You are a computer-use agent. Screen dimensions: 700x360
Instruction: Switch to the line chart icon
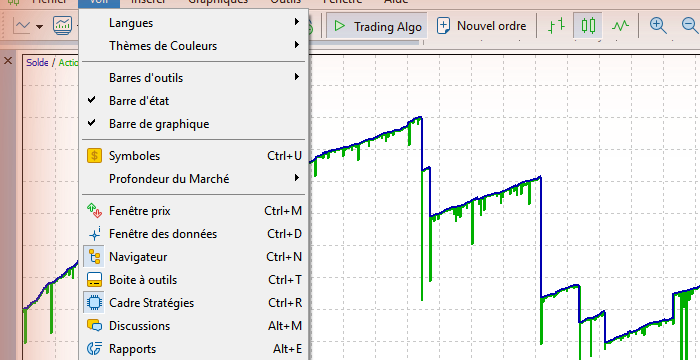(620, 26)
